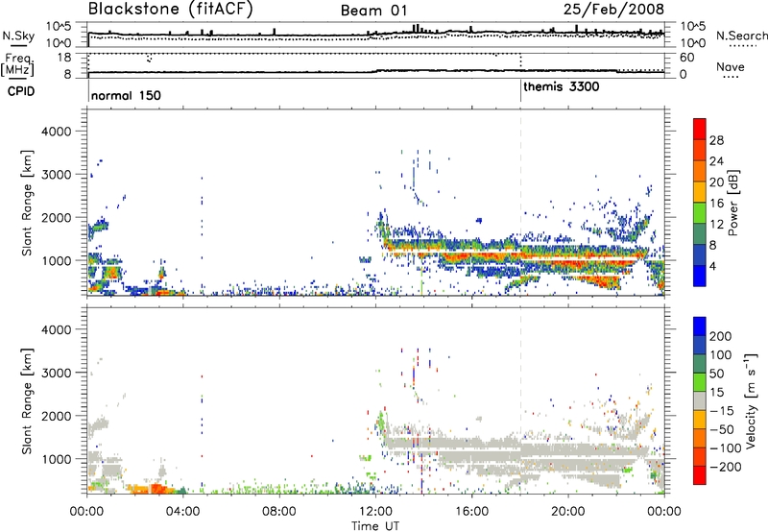
Task: Click the red bottom of velocity colorbar
Action: pos(700,475)
